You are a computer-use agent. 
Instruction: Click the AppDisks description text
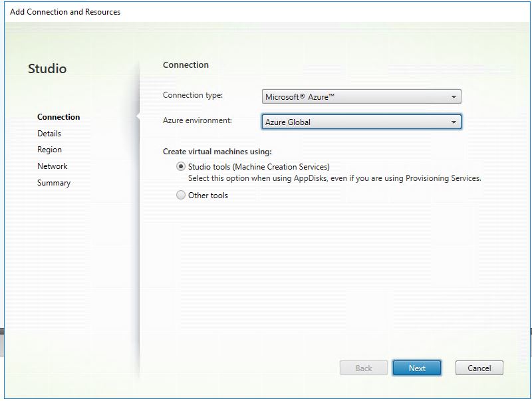334,178
